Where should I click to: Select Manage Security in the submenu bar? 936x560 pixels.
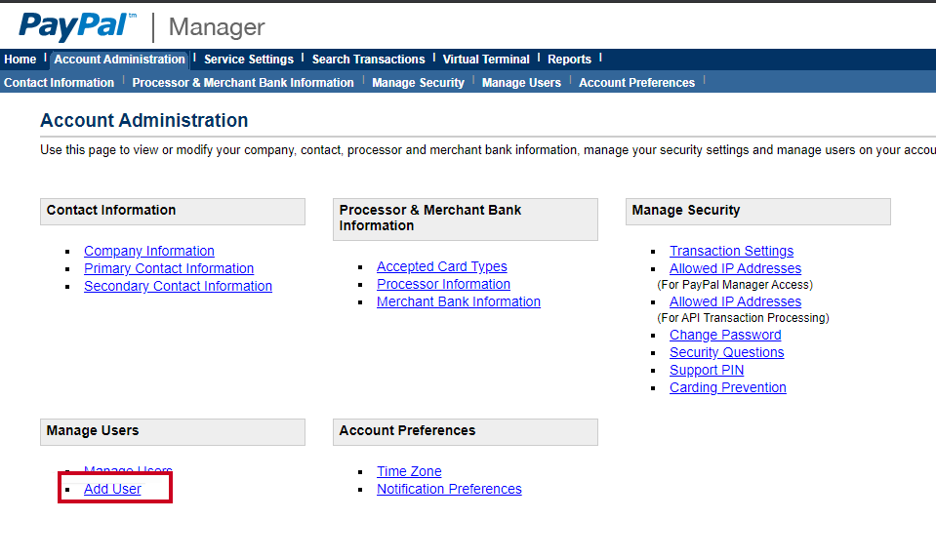tap(418, 82)
